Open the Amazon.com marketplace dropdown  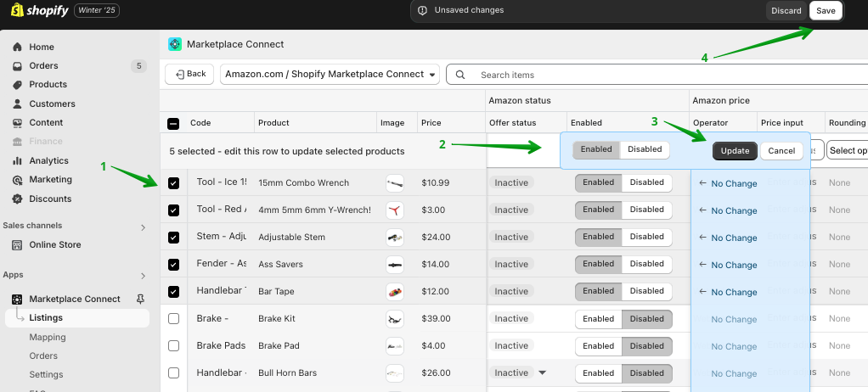(330, 74)
